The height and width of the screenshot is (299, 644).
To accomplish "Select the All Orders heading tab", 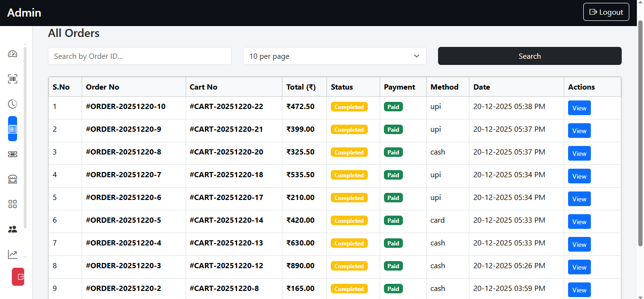I will (x=74, y=33).
